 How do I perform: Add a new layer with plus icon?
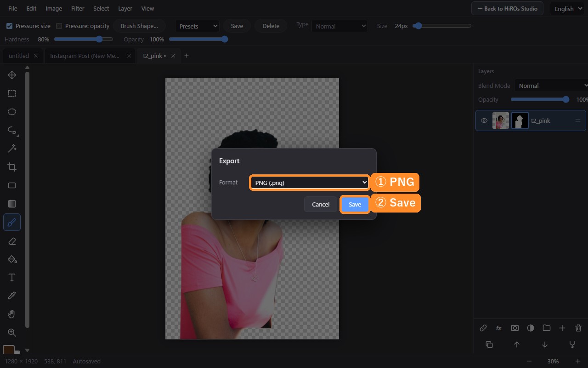click(x=562, y=328)
